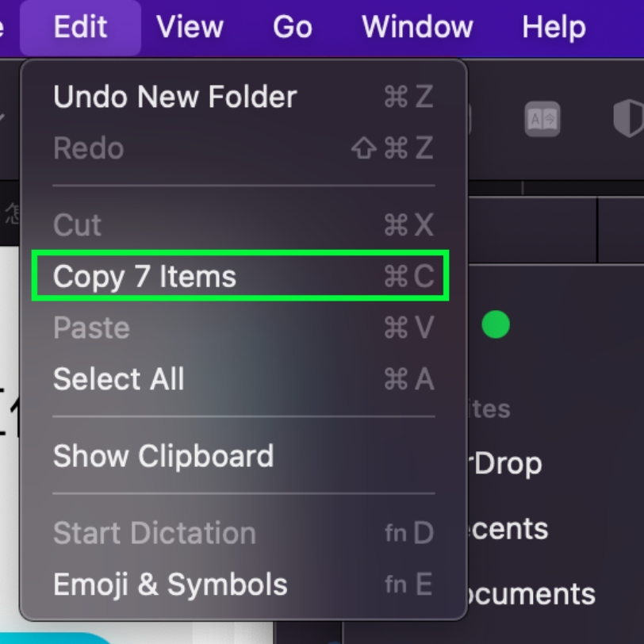Open the Edit menu in menu bar
Screen dimensions: 644x644
81,27
